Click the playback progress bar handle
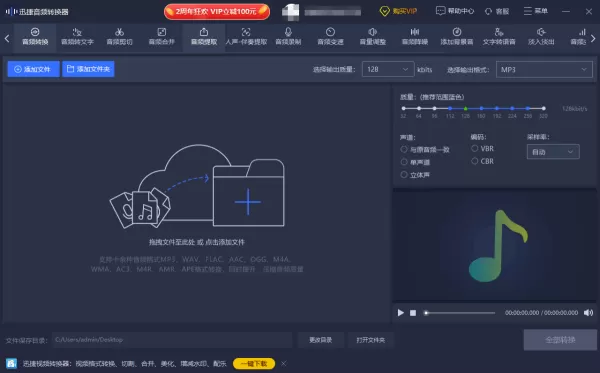This screenshot has height=373, width=600. 426,313
